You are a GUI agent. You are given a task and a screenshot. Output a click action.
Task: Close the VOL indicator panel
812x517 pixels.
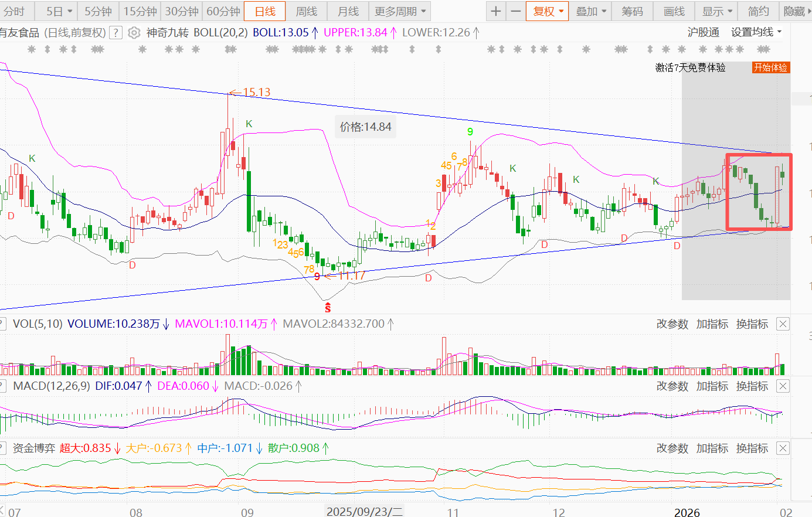pyautogui.click(x=783, y=324)
